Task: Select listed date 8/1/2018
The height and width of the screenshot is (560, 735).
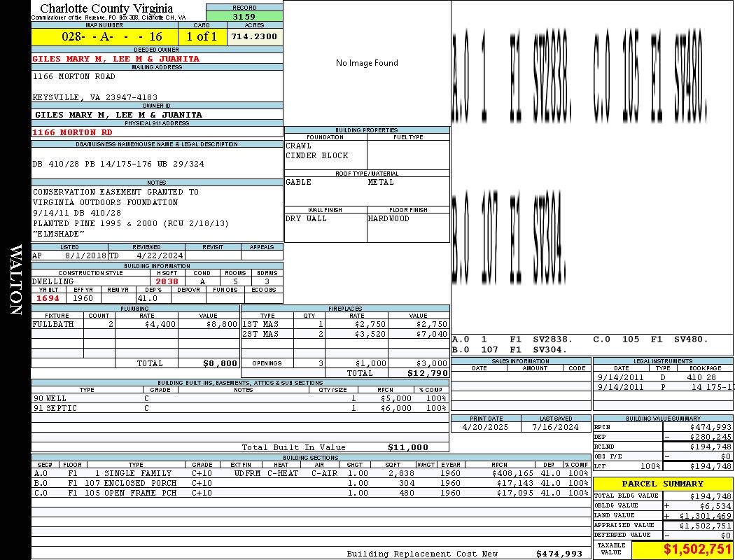Action: 86,256
